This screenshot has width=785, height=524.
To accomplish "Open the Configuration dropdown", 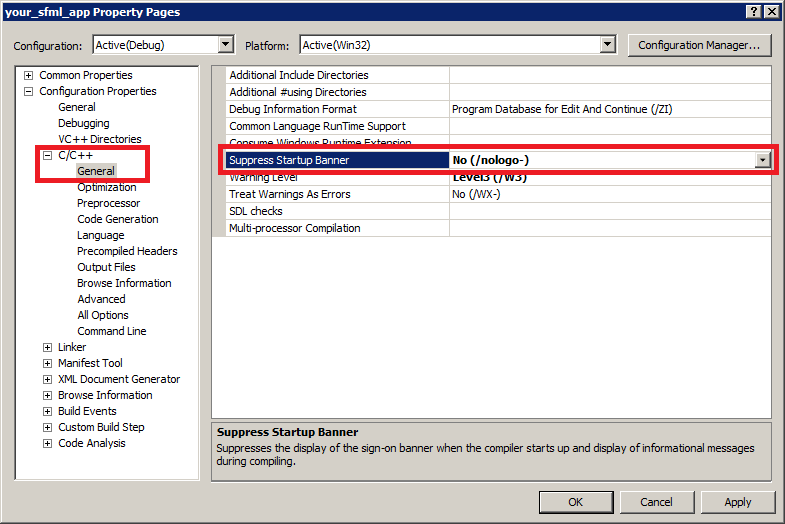I will [225, 45].
